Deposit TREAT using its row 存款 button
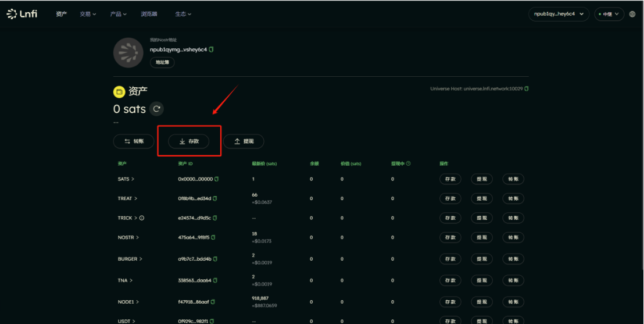The height and width of the screenshot is (324, 644). [450, 198]
